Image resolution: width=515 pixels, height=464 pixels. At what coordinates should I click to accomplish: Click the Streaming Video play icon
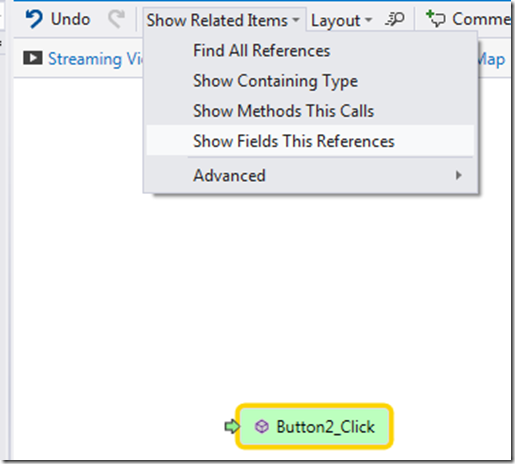click(x=33, y=58)
